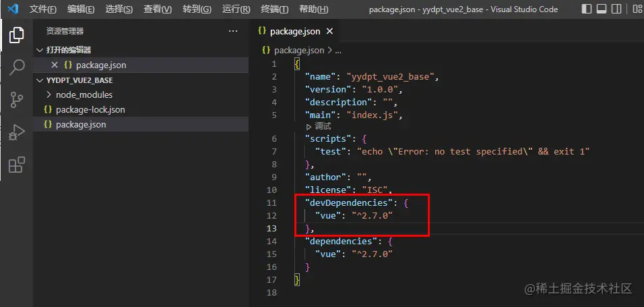Click line number 14 in the gutter
Screen dimensions: 644x307
272,241
